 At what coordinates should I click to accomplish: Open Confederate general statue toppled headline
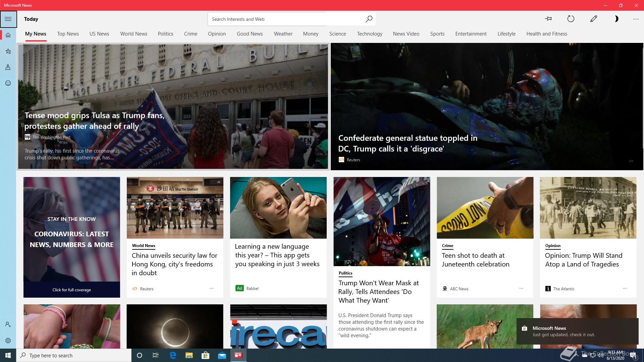coord(408,143)
